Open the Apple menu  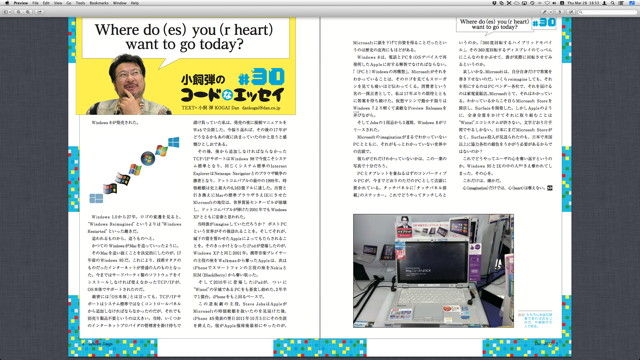pos(7,3)
